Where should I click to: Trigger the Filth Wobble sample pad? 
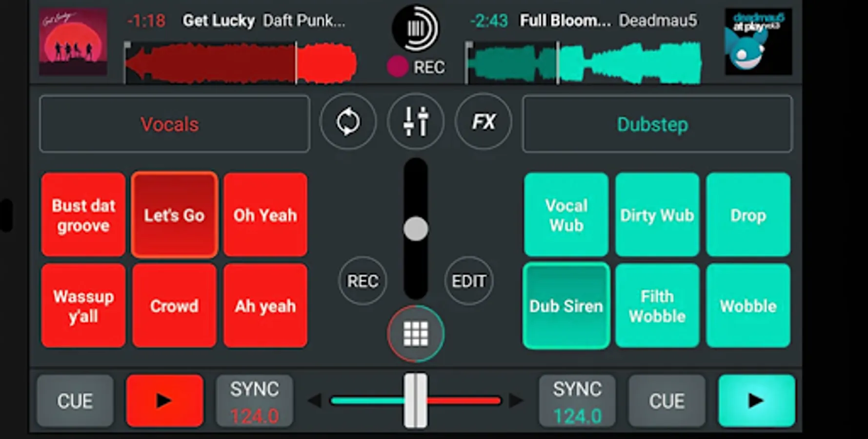657,306
